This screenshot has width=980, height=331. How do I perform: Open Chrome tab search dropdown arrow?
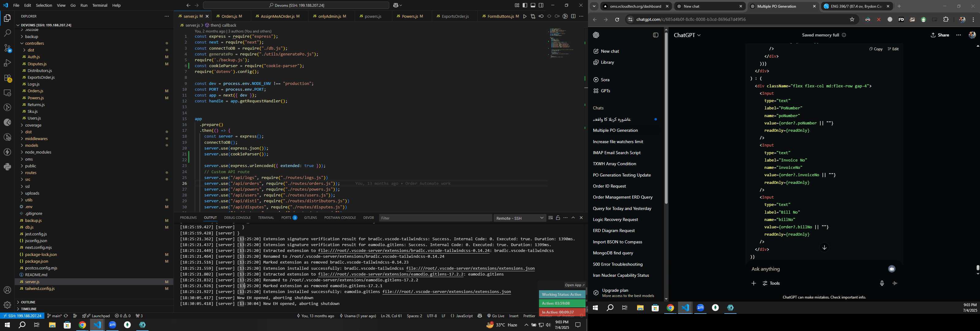(x=594, y=6)
